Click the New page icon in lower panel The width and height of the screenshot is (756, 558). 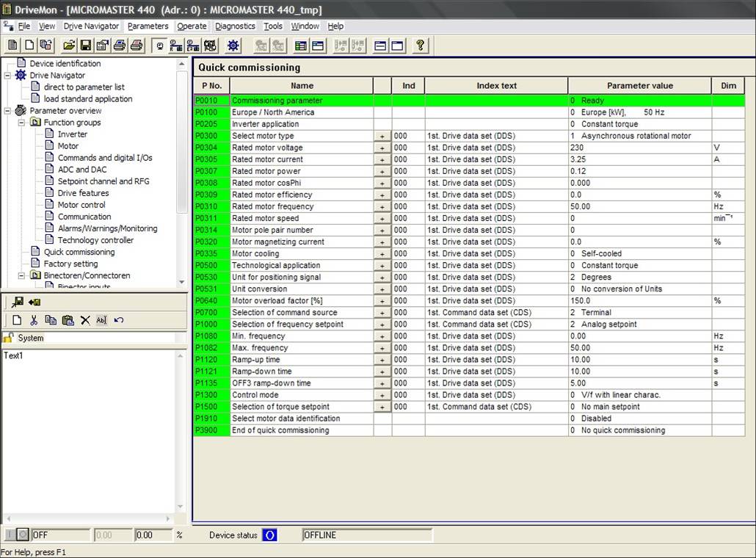tap(17, 320)
